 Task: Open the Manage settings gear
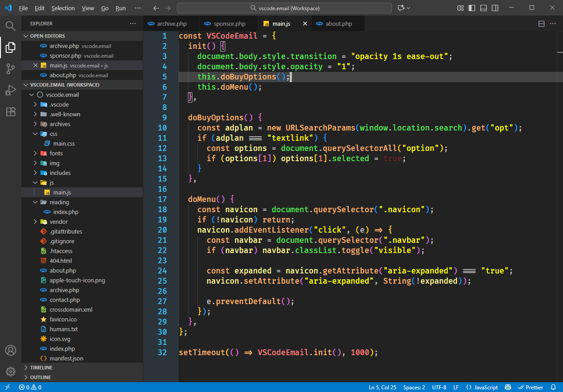[10, 372]
